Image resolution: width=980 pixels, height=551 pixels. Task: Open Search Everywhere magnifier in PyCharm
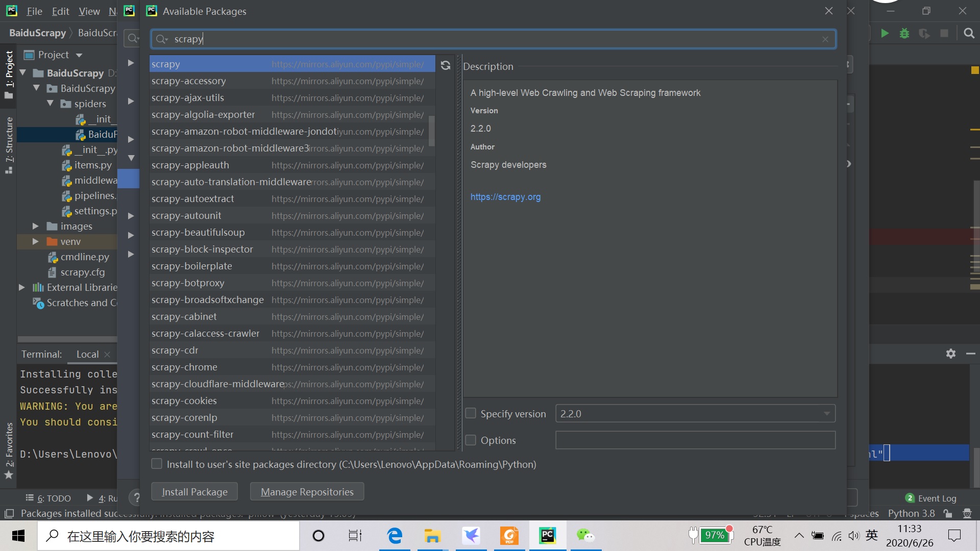pos(969,33)
